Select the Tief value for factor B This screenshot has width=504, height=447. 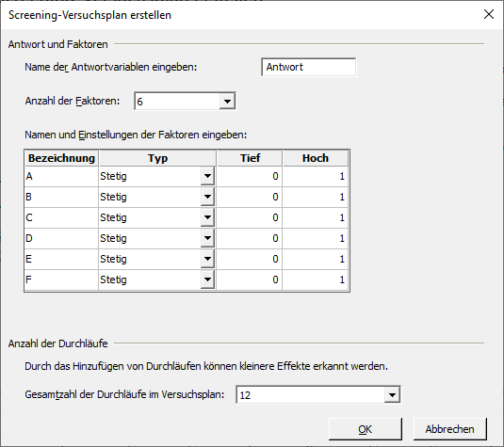tap(250, 197)
